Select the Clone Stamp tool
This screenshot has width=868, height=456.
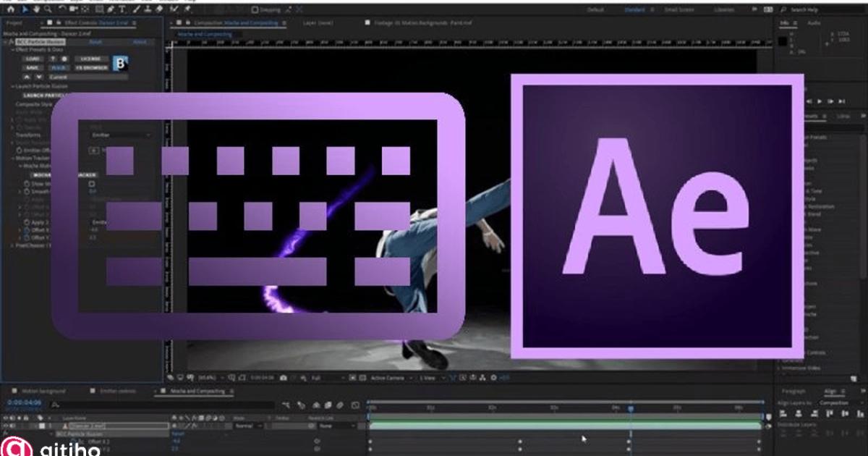147,9
